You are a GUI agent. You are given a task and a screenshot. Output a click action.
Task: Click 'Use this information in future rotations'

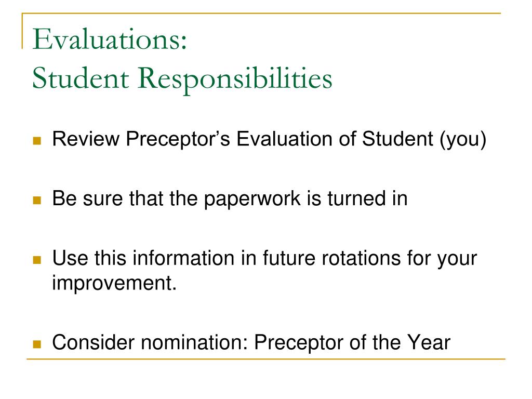(227, 258)
